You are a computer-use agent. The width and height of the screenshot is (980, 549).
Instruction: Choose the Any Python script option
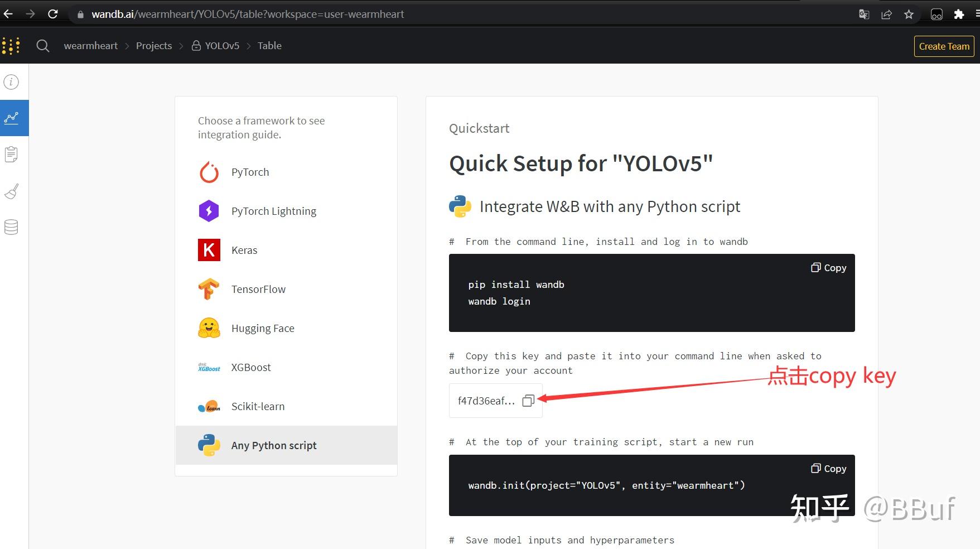tap(274, 446)
